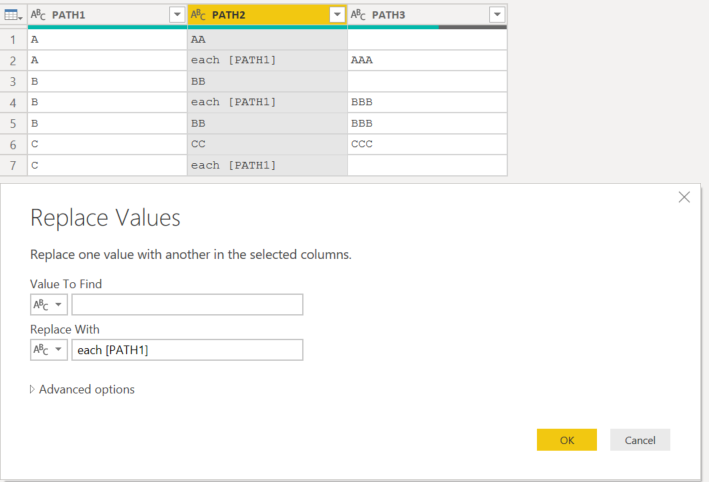This screenshot has height=482, width=709.
Task: Click the BBB cell in row 4
Action: (x=427, y=103)
